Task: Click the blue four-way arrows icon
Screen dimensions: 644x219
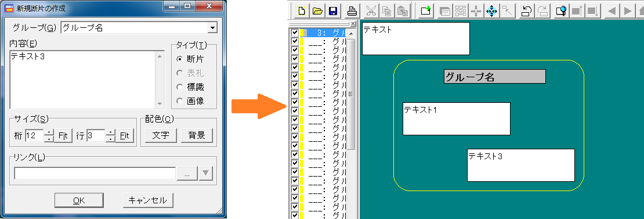Action: click(491, 10)
